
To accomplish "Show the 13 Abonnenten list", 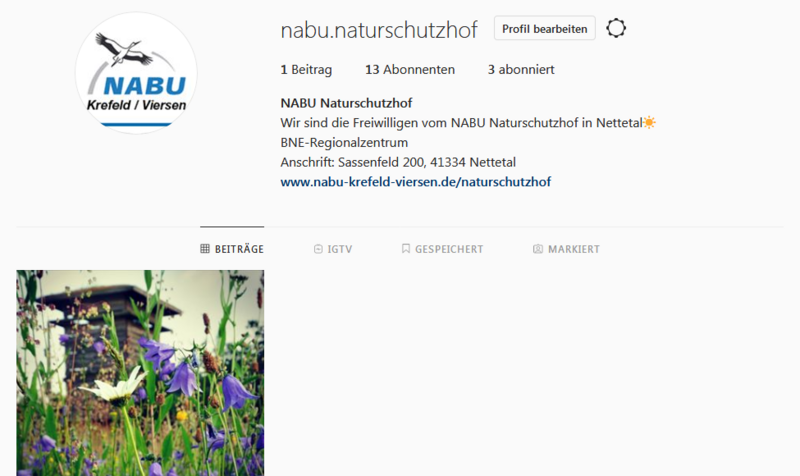I will click(410, 69).
